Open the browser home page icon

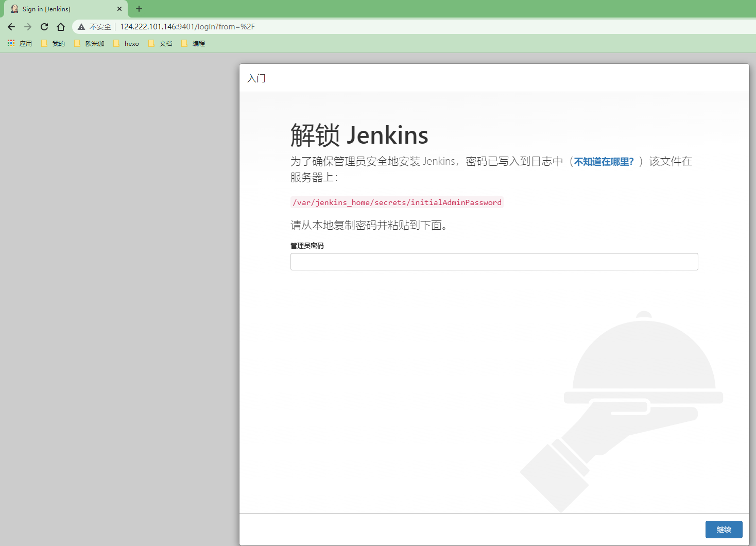pos(61,27)
